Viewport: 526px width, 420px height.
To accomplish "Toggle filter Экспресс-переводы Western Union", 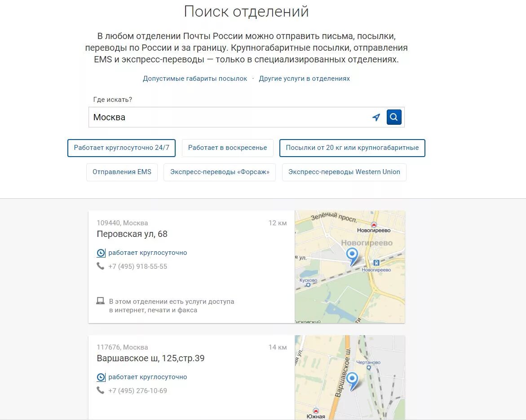I will 344,172.
